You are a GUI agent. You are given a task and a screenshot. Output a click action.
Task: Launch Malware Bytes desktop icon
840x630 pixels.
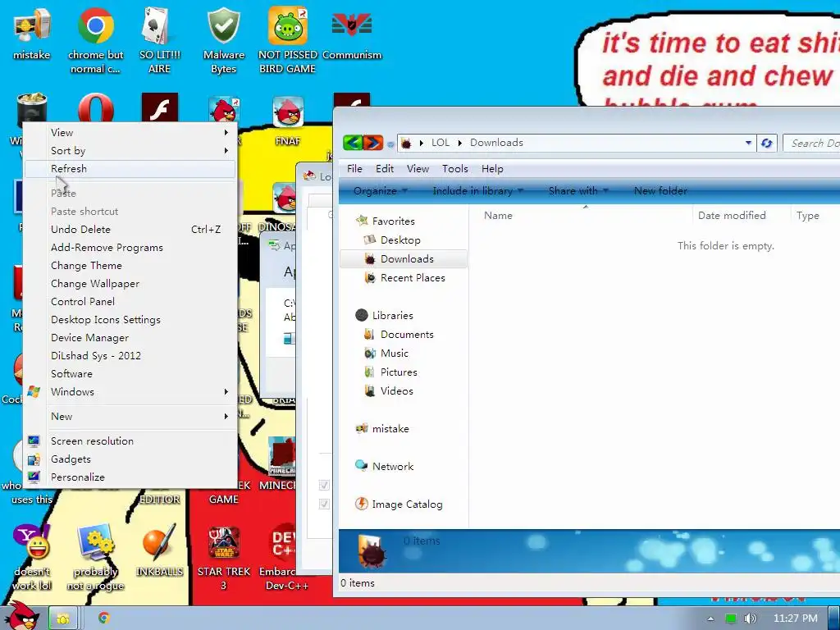[223, 40]
